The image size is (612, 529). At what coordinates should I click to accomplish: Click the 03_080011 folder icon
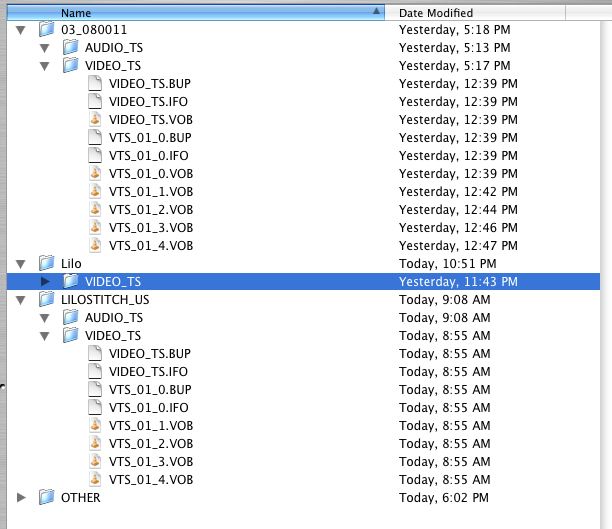(x=46, y=29)
